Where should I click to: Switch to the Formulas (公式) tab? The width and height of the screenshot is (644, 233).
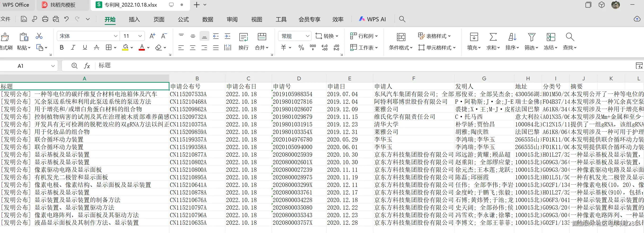183,19
